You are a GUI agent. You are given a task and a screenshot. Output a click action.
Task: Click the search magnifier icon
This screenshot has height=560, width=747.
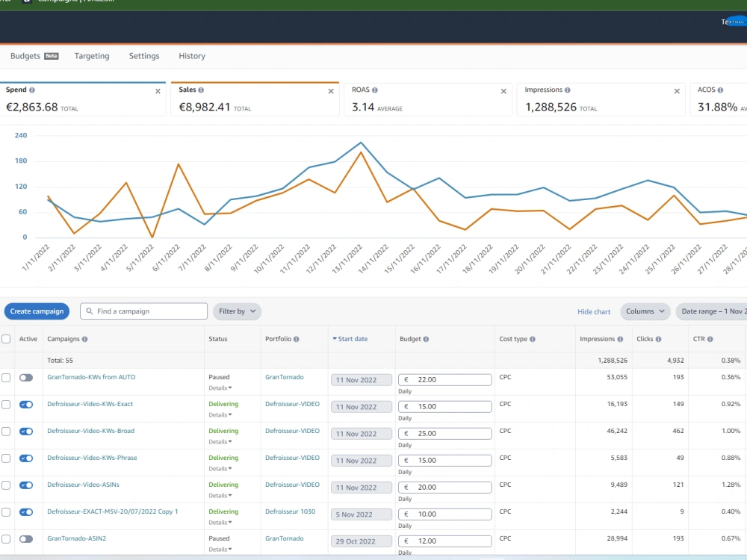(89, 311)
